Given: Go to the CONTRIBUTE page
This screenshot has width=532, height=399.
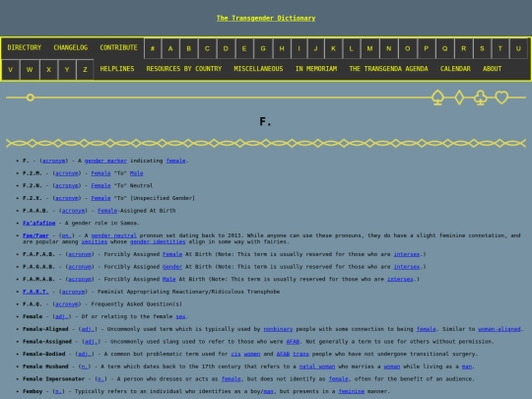Looking at the screenshot, I should click(118, 47).
